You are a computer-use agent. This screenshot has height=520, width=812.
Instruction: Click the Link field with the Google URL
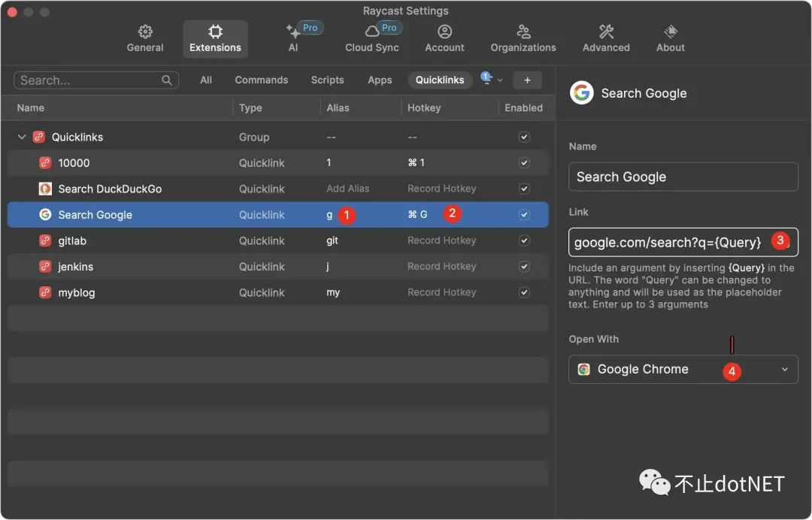[683, 242]
